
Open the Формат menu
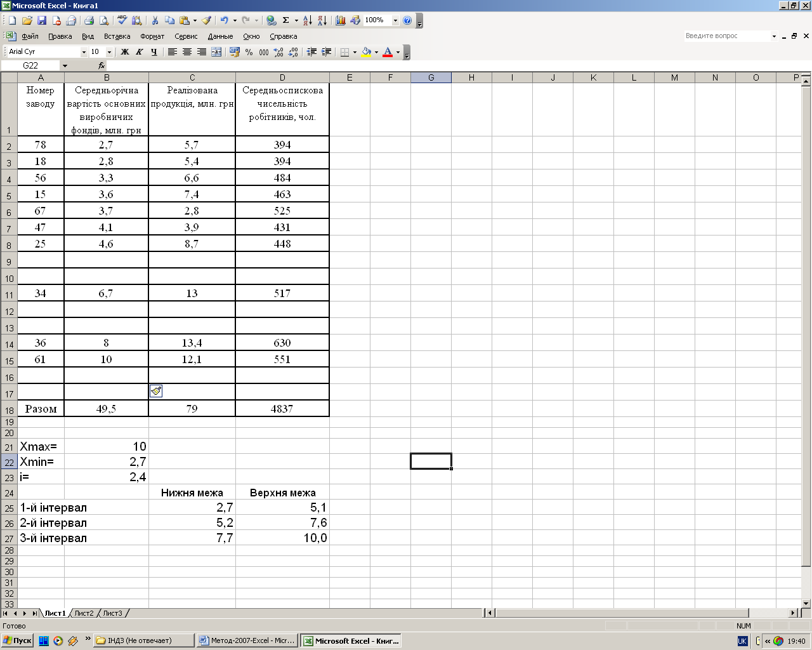coord(152,36)
